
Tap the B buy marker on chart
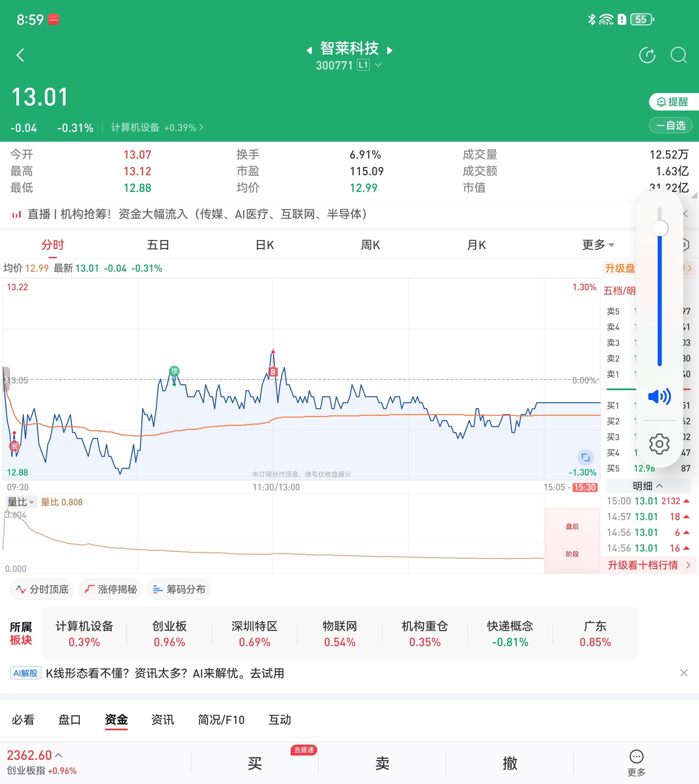click(x=273, y=372)
